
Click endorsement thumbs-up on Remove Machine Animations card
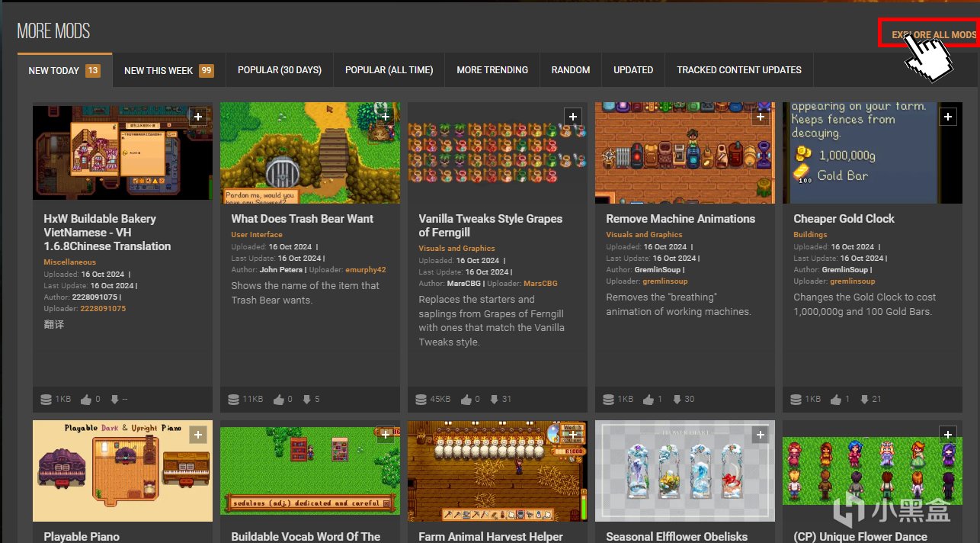coord(649,399)
